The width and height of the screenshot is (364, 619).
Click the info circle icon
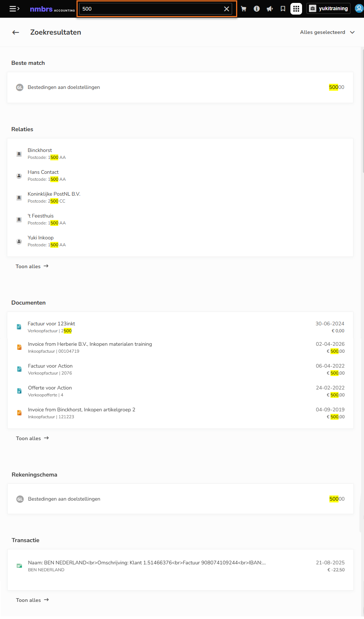coord(257,9)
